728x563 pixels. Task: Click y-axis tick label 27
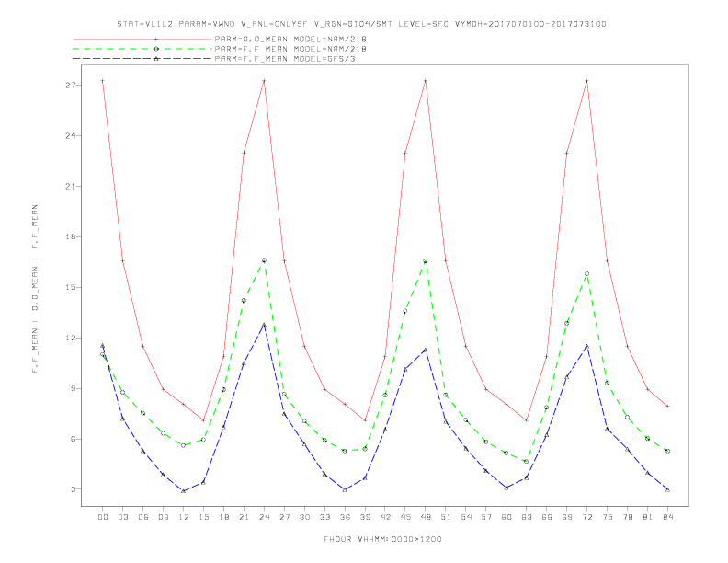point(71,86)
